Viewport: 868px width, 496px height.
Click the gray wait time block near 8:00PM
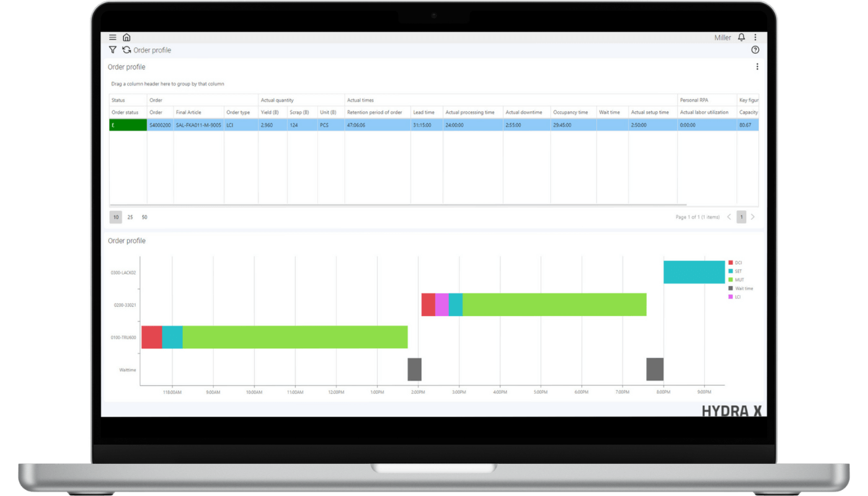[655, 370]
